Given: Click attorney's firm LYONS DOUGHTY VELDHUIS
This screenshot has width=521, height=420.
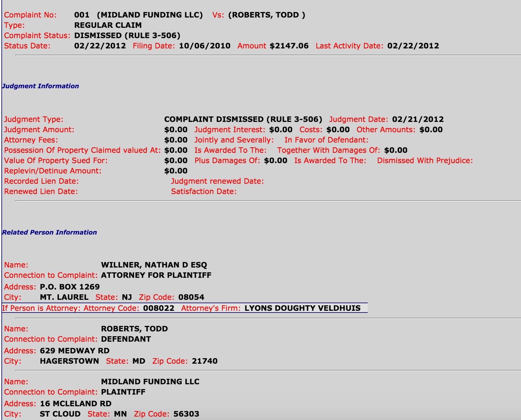Looking at the screenshot, I should point(302,308).
